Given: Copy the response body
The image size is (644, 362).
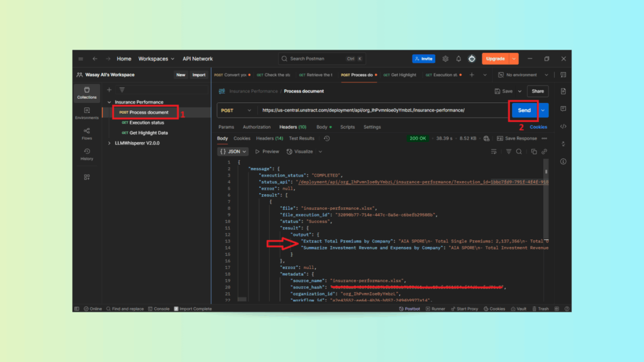Looking at the screenshot, I should point(534,151).
